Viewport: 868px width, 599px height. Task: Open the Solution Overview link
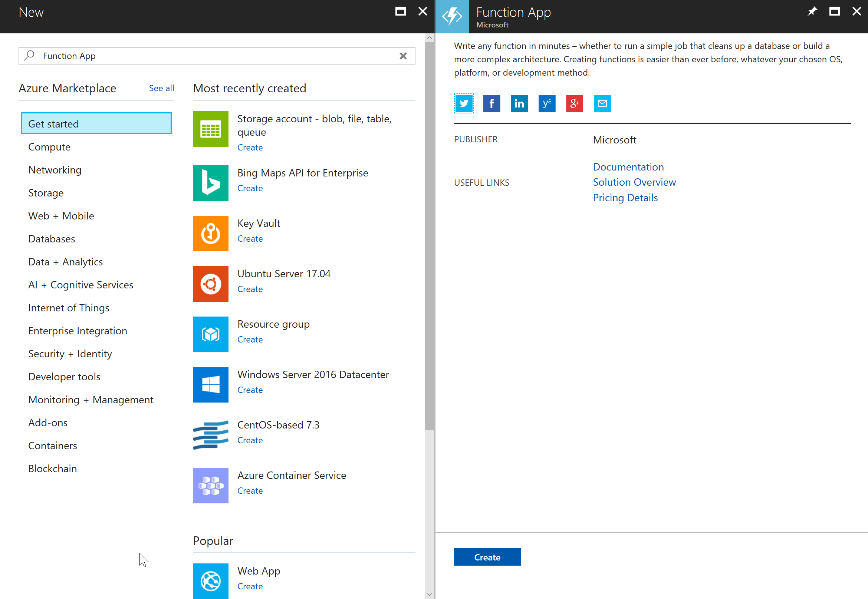tap(634, 182)
